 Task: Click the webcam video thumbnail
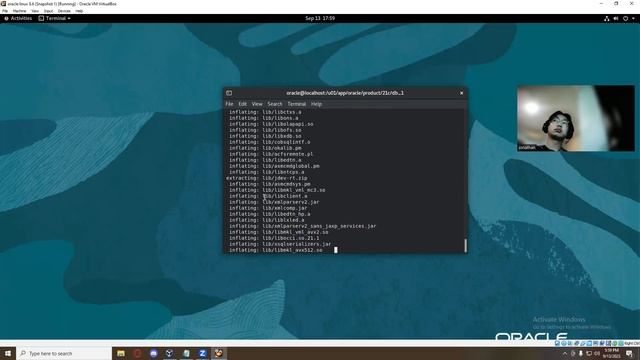(x=576, y=118)
